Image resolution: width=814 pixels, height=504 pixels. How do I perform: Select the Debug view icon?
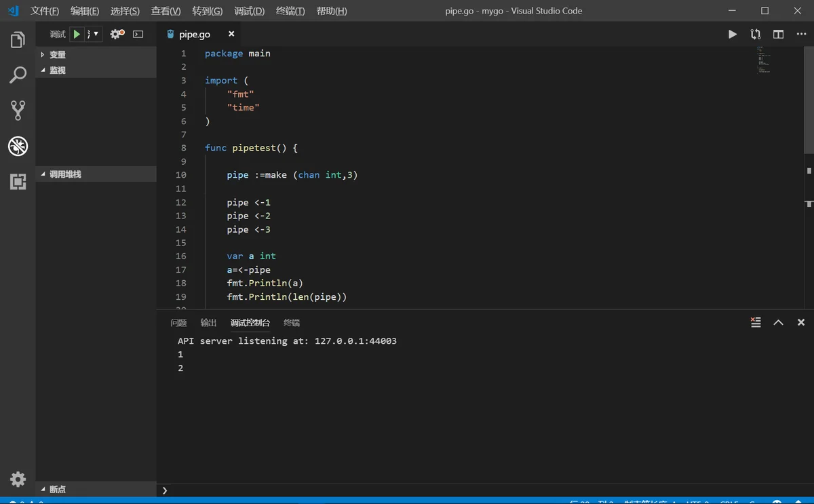click(x=18, y=146)
